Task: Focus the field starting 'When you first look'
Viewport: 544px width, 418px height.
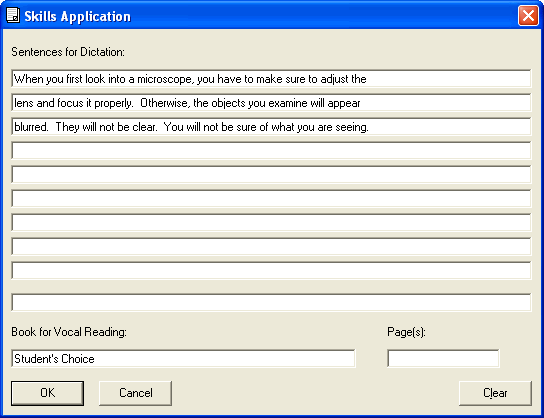Action: click(271, 78)
